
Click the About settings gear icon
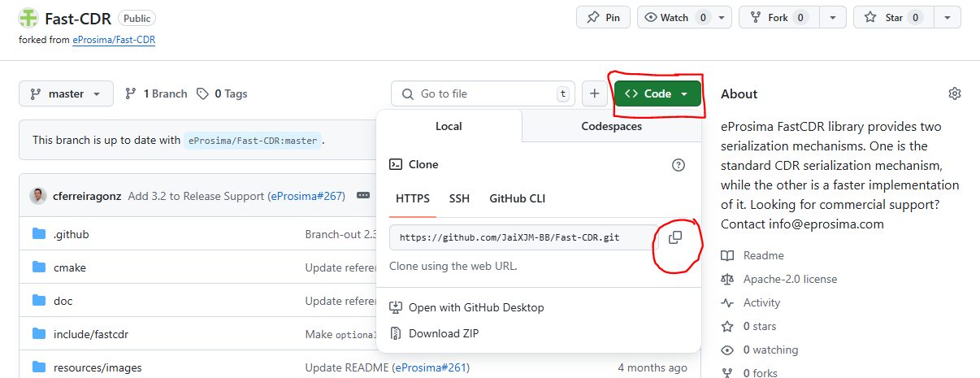(954, 93)
